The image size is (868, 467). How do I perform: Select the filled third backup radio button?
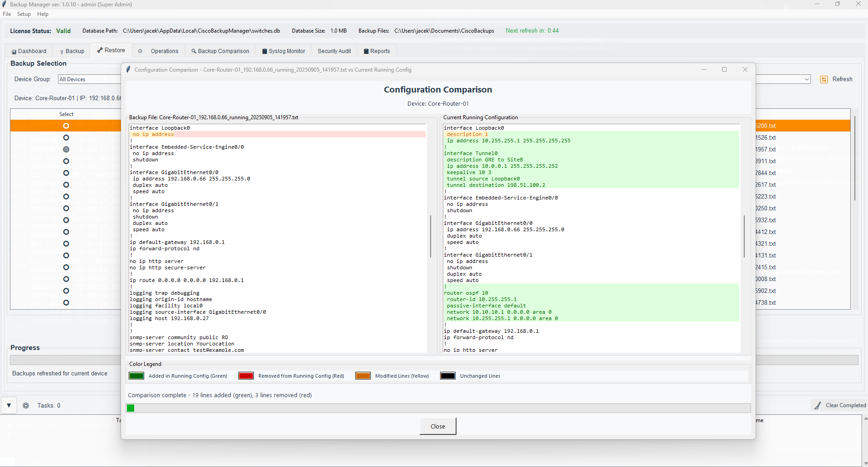coord(66,149)
